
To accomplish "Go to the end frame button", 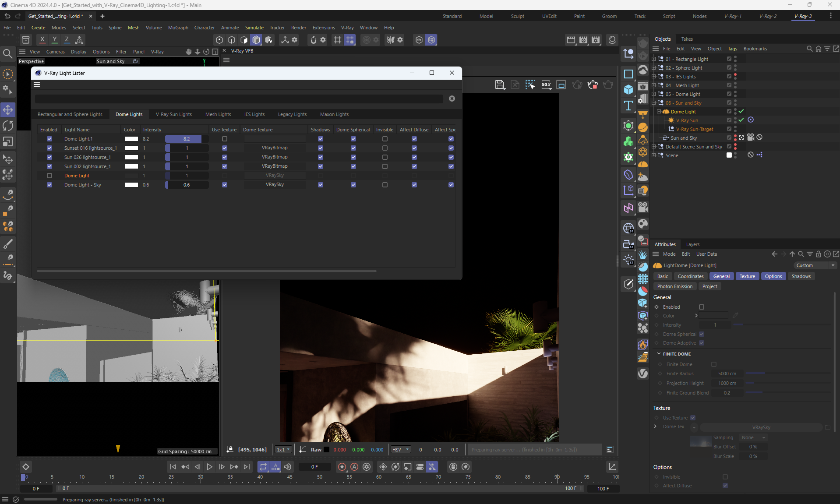I will tap(247, 467).
